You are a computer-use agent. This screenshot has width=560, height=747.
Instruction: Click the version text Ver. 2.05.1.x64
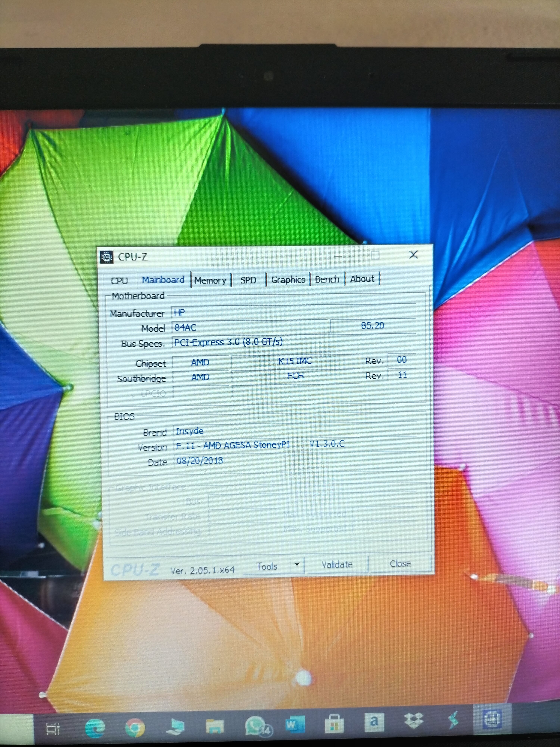pos(203,570)
